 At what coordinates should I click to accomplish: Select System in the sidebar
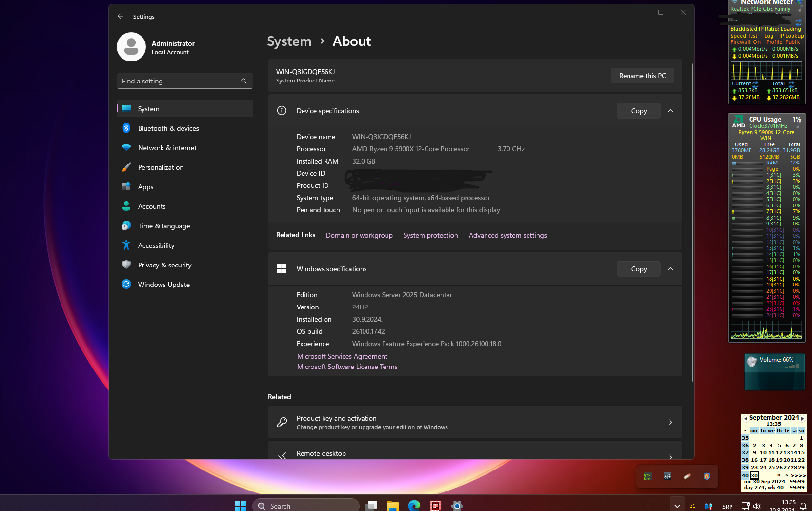click(185, 109)
